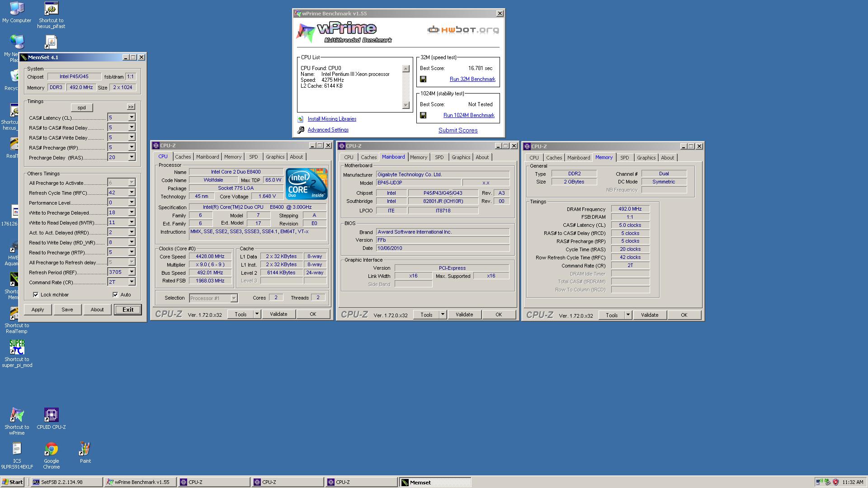
Task: Click Run 32M Benchmark link
Action: click(x=472, y=79)
